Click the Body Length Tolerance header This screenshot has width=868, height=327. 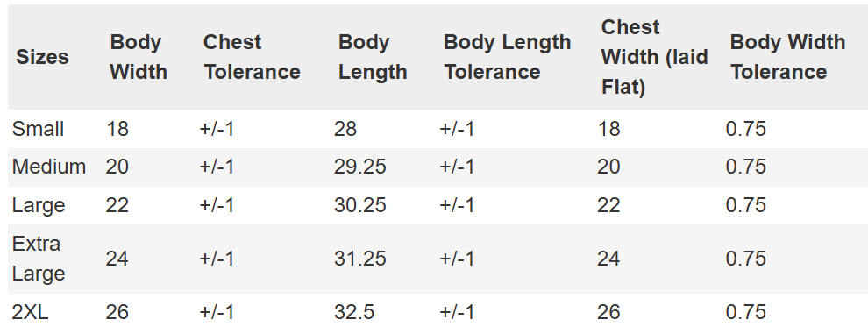pyautogui.click(x=507, y=57)
